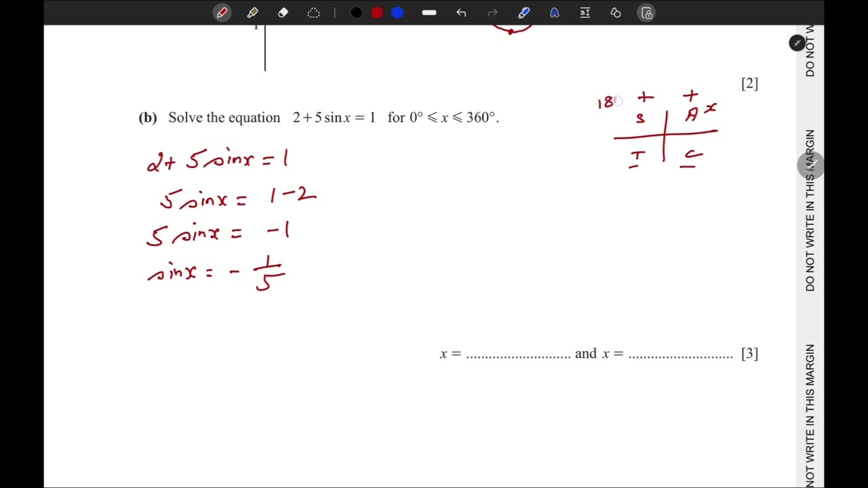This screenshot has height=488, width=868.
Task: Choose the black ink color
Action: coord(356,13)
